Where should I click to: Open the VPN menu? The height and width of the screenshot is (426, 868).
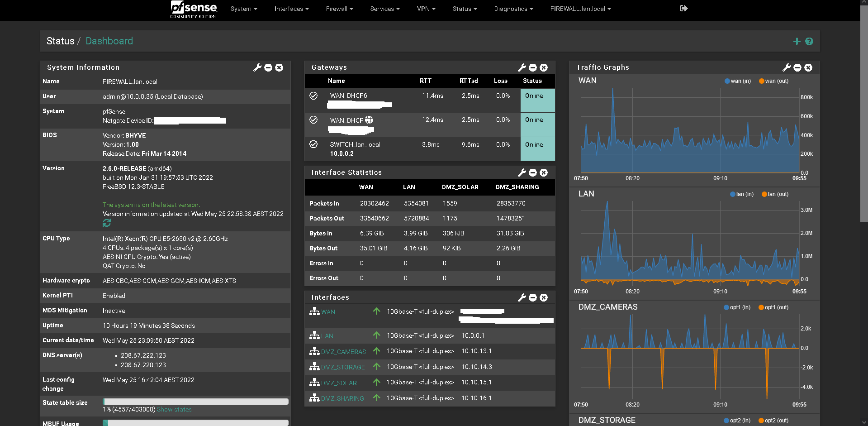[426, 9]
